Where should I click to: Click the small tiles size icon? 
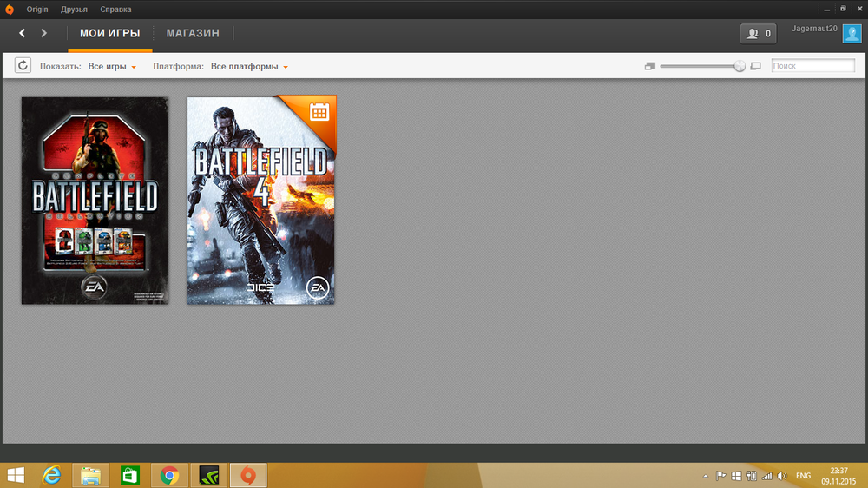point(650,66)
